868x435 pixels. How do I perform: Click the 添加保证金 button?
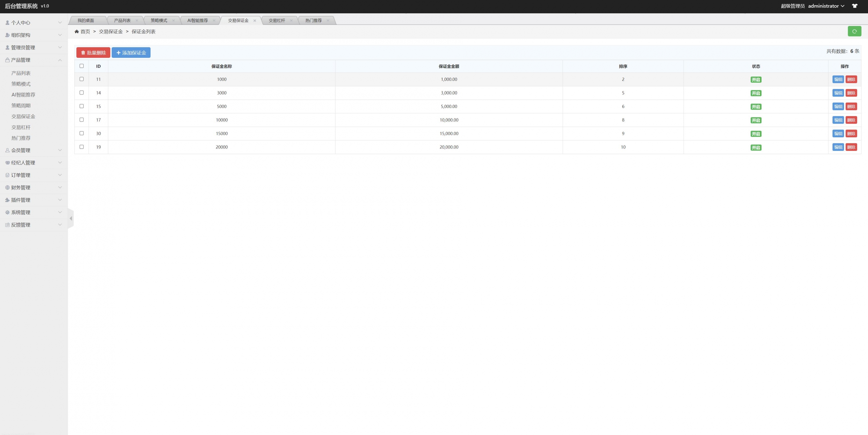tap(131, 53)
